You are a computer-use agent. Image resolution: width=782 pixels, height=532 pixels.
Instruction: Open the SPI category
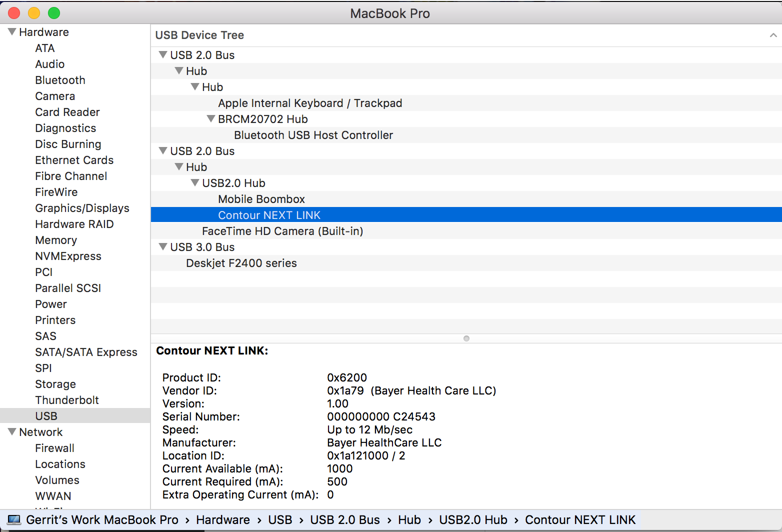click(43, 368)
